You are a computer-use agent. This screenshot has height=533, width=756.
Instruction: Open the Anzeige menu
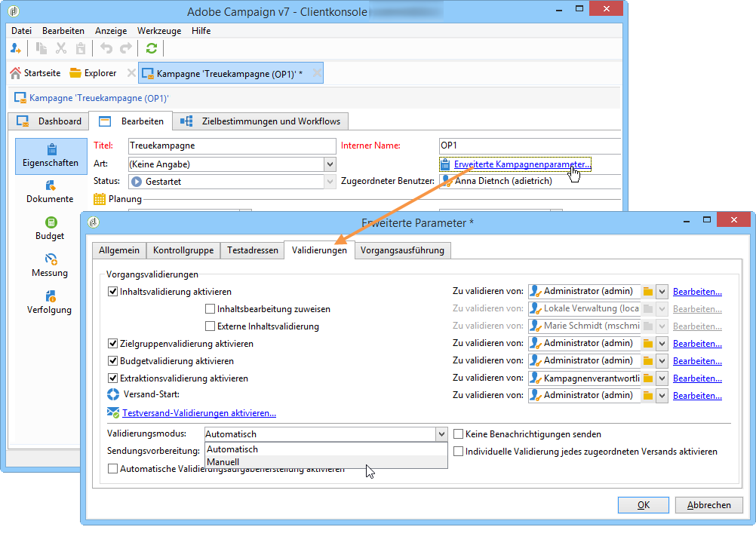click(x=111, y=31)
